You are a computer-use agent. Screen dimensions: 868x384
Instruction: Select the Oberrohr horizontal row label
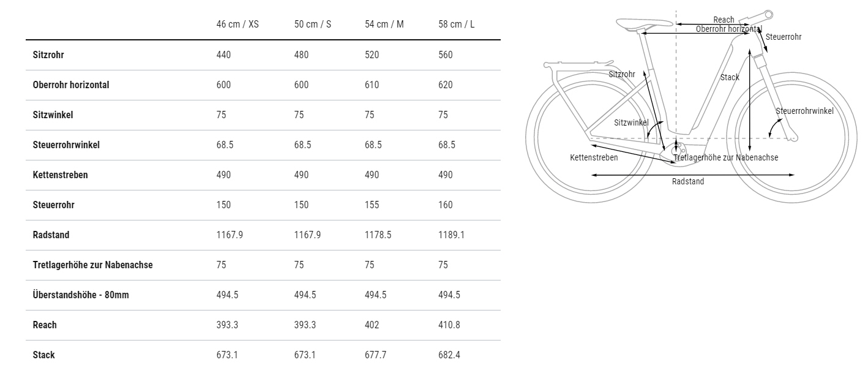71,85
